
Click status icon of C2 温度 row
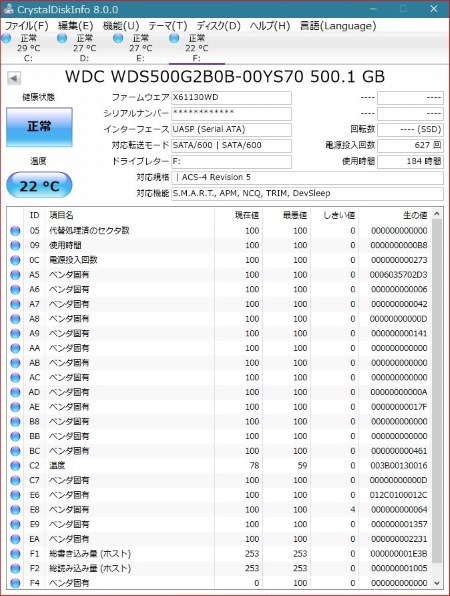(x=15, y=466)
